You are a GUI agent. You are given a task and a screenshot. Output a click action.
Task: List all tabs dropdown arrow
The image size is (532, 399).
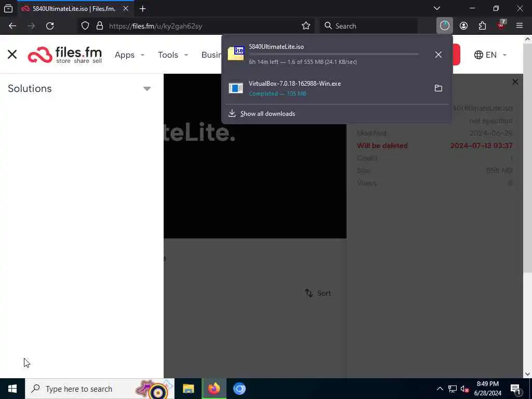(x=437, y=8)
